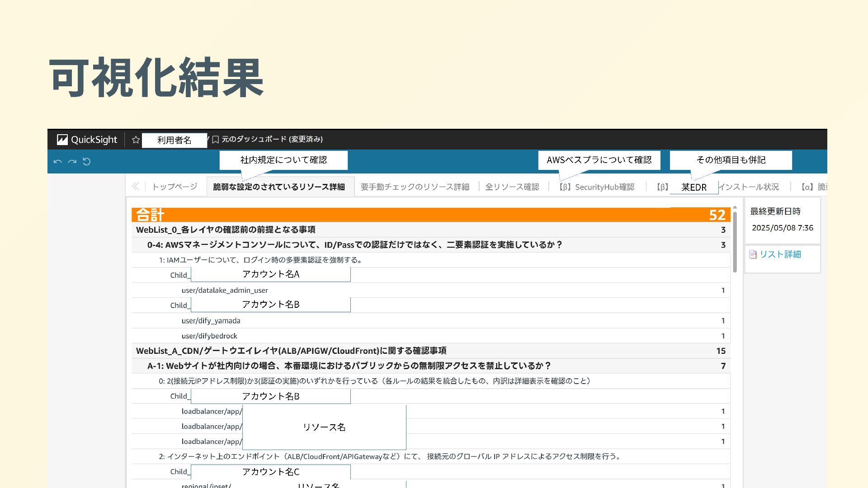The height and width of the screenshot is (488, 868).
Task: Collapse the WebList_A_CDN/ゲートウエイレイヤ group row
Action: 291,351
